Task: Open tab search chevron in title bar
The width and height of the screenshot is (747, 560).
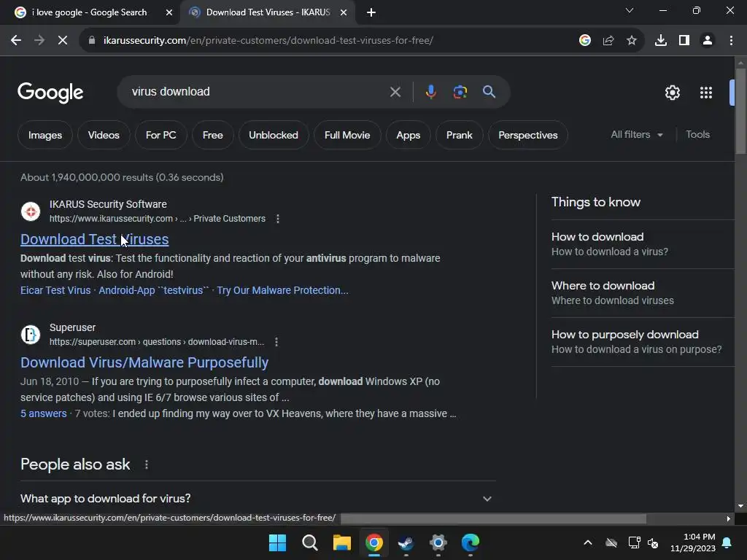Action: tap(630, 10)
